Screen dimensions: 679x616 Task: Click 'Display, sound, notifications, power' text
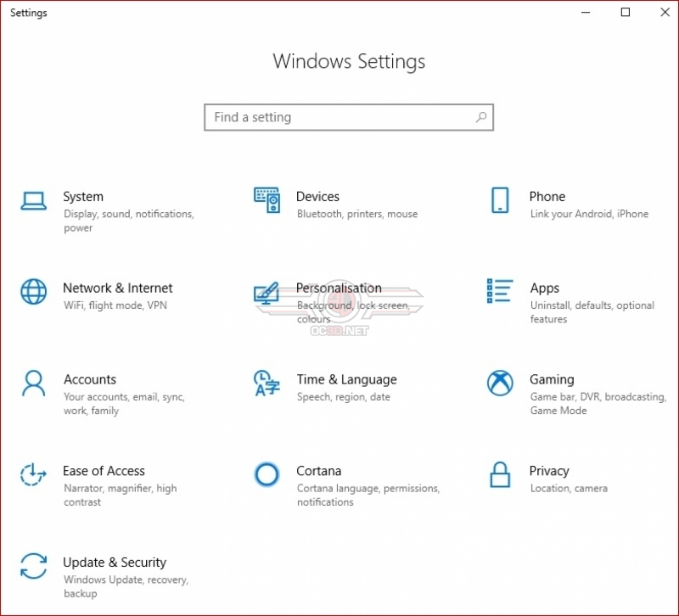pyautogui.click(x=129, y=221)
